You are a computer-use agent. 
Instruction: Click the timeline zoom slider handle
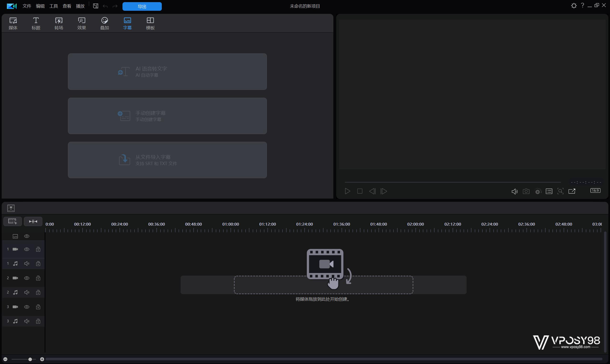(30, 359)
